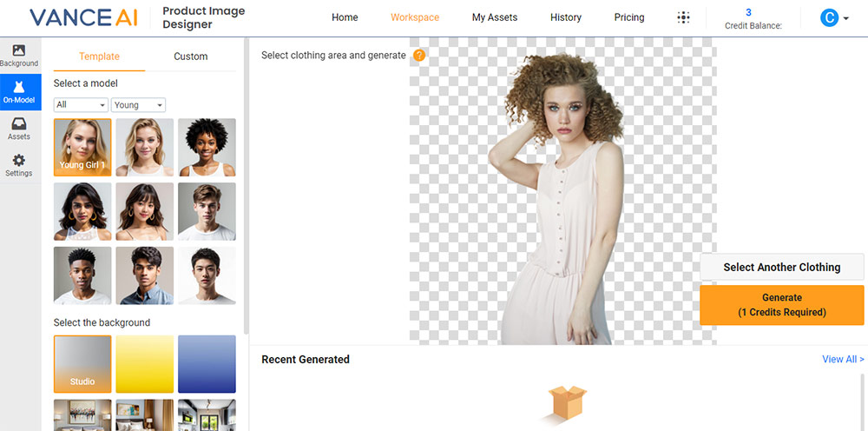Select the second blonde girl model
Screen dimensions: 868x431
[144, 148]
